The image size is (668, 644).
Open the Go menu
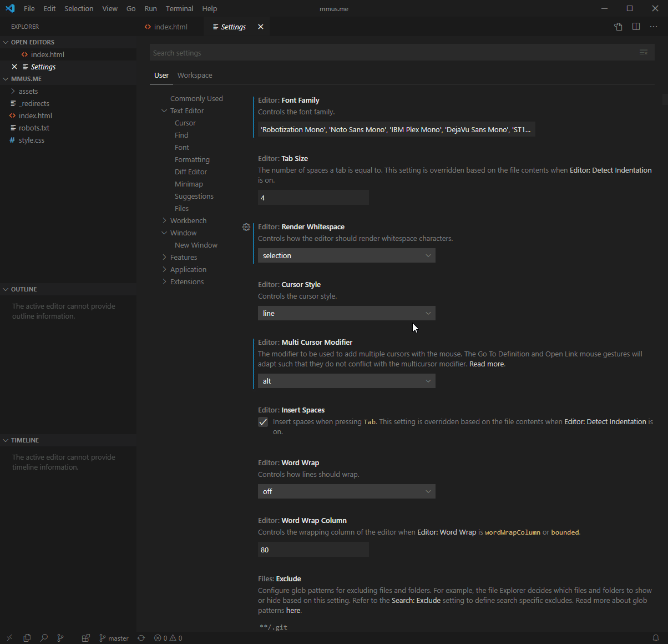[x=131, y=8]
